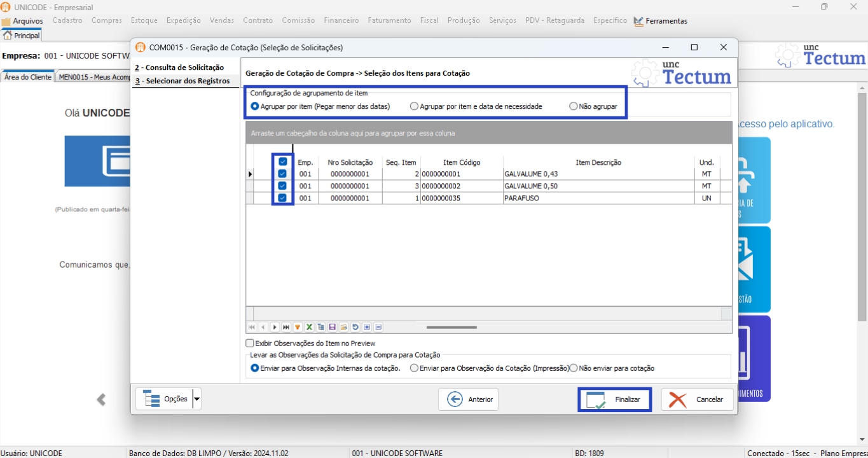Click the collapse all minus icon
The width and height of the screenshot is (868, 458).
pos(378,328)
